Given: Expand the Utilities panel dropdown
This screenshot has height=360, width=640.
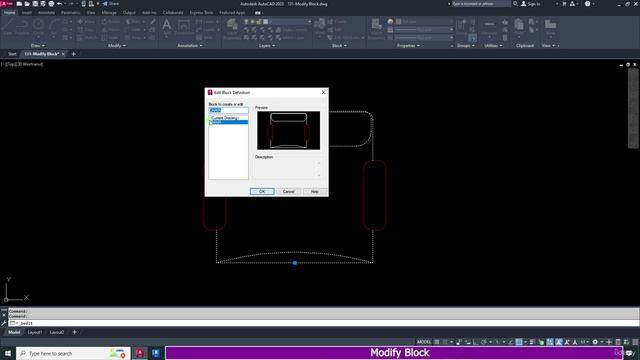Looking at the screenshot, I should click(x=493, y=46).
